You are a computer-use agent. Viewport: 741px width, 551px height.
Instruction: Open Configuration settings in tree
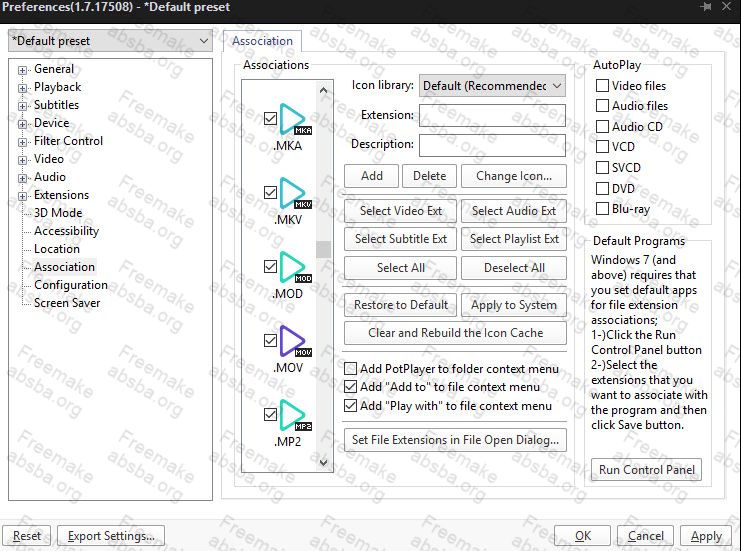point(71,285)
